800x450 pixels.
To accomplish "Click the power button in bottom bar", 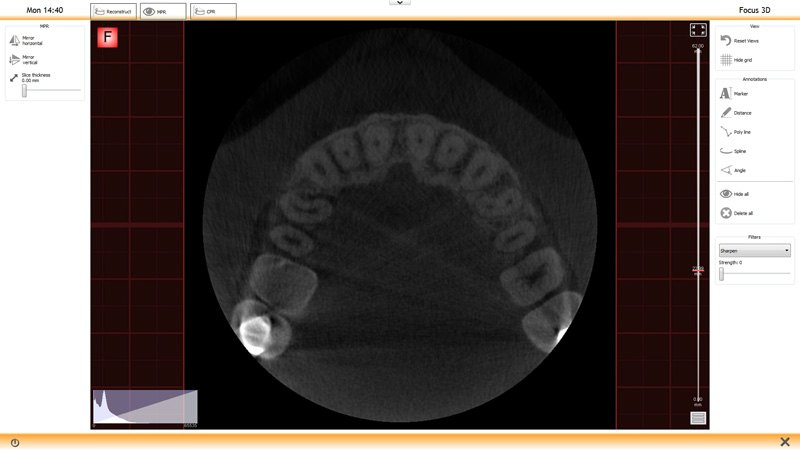I will coord(15,442).
